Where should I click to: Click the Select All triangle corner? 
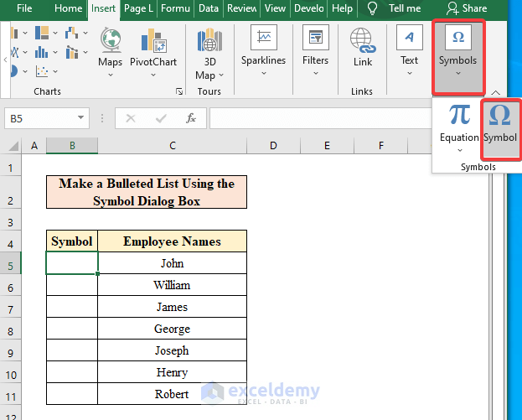(x=13, y=146)
